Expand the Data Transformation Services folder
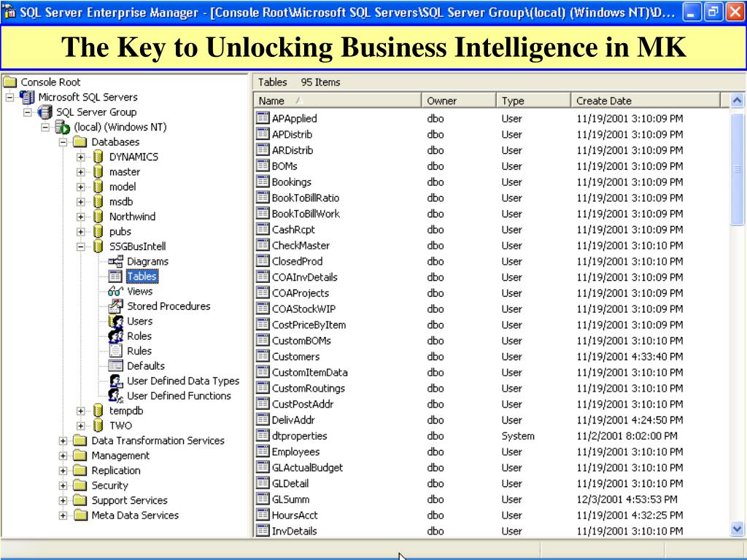The image size is (747, 560). 63,441
